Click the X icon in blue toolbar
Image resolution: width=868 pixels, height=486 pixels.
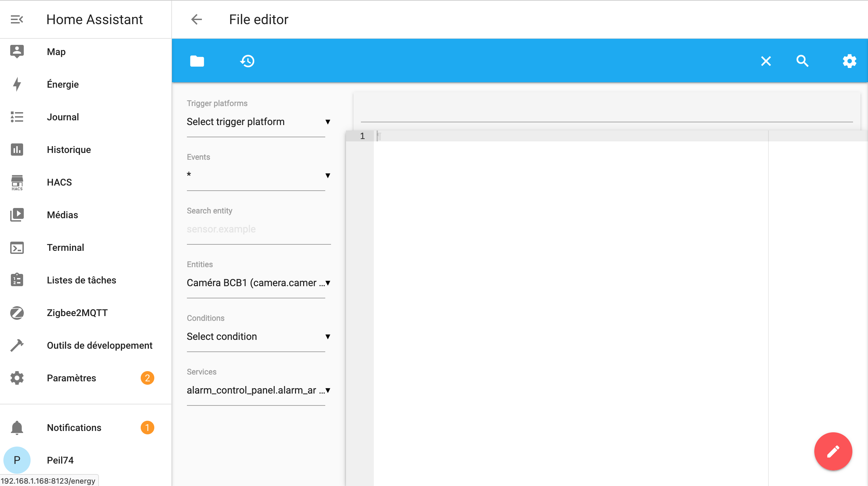[x=766, y=61]
